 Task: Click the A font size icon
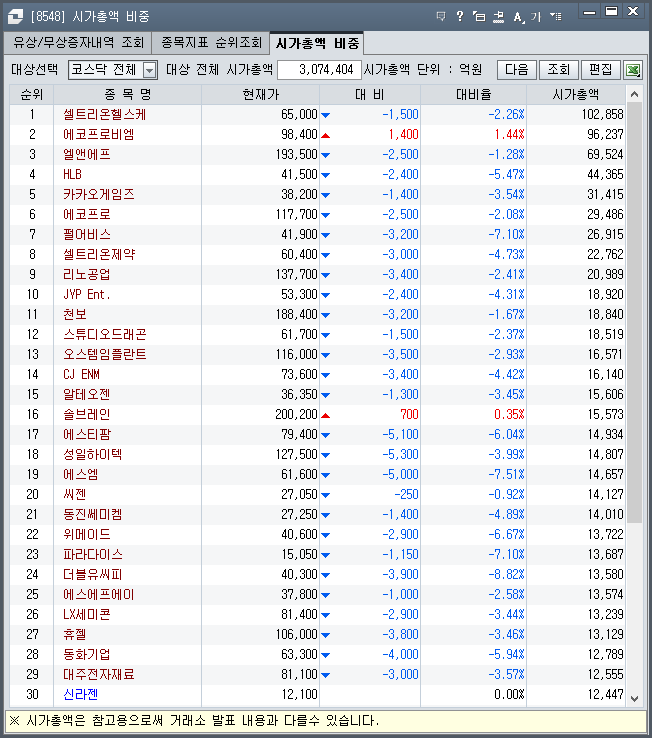[518, 17]
